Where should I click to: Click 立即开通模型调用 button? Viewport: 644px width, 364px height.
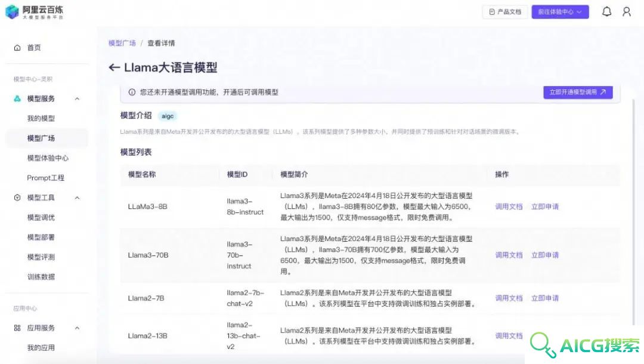578,92
